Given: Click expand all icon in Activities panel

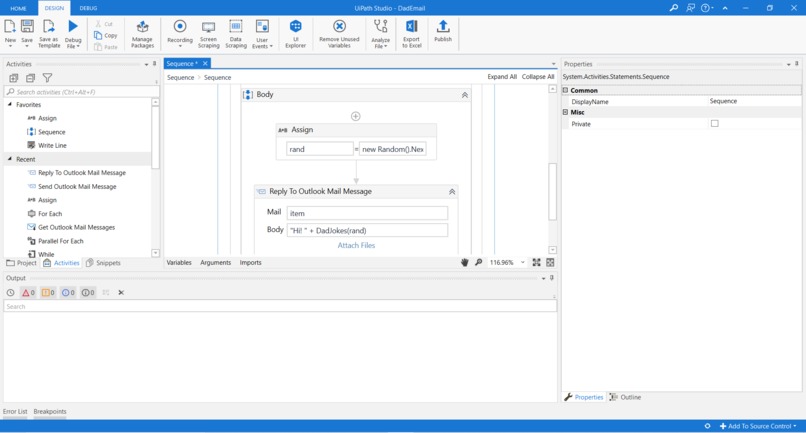Looking at the screenshot, I should [14, 78].
